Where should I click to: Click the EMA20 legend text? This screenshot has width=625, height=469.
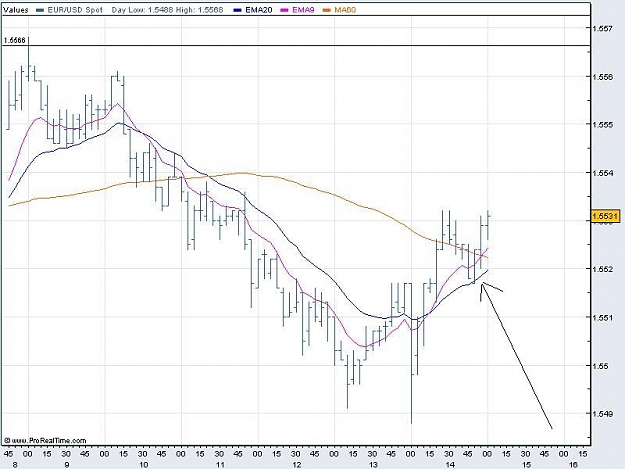point(259,10)
